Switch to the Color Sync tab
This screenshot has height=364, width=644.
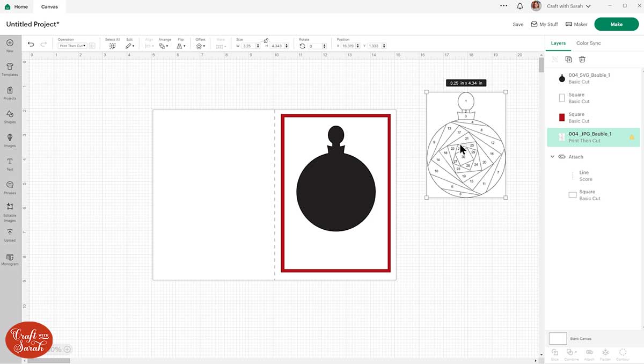(x=588, y=43)
